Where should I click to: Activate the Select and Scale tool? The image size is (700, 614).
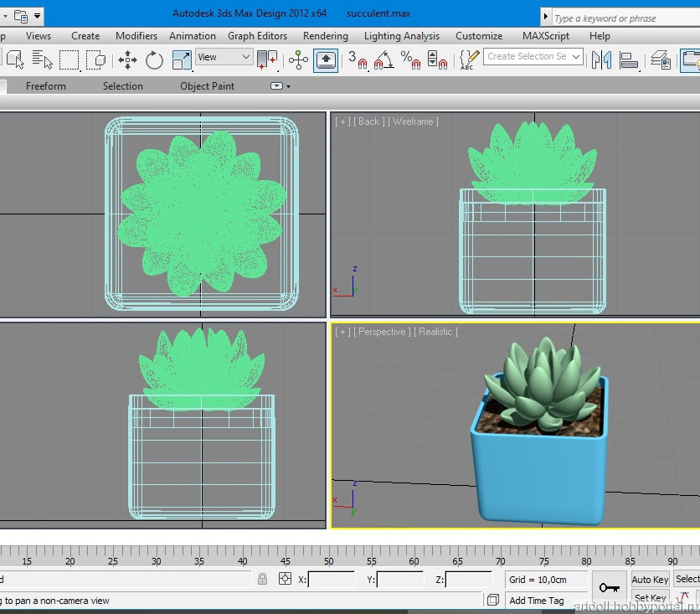[181, 59]
